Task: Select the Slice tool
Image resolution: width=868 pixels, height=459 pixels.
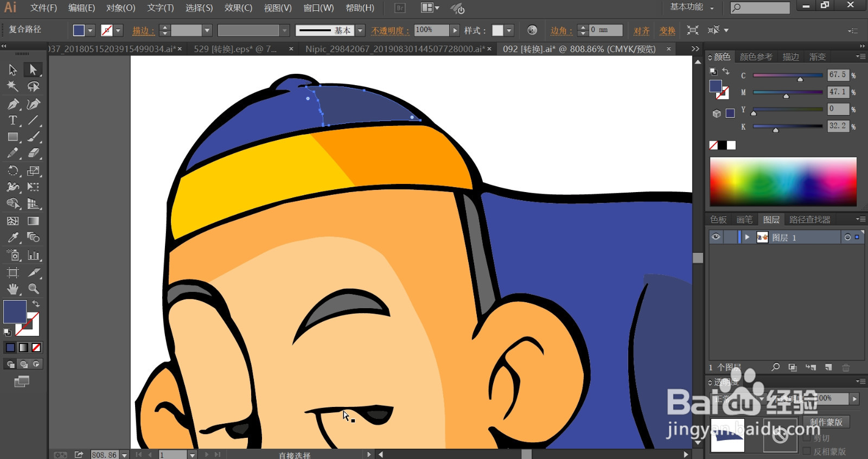Action: (x=33, y=272)
